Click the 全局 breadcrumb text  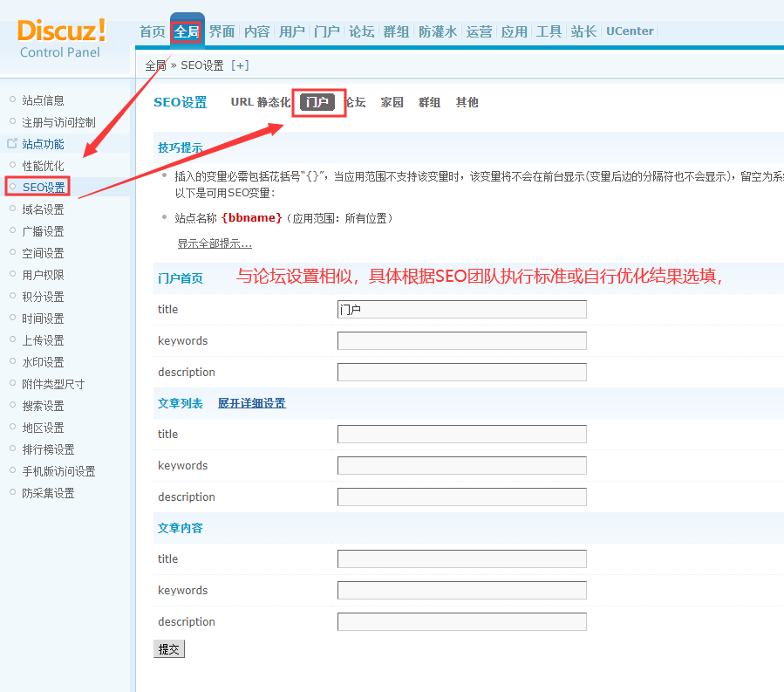click(x=155, y=65)
